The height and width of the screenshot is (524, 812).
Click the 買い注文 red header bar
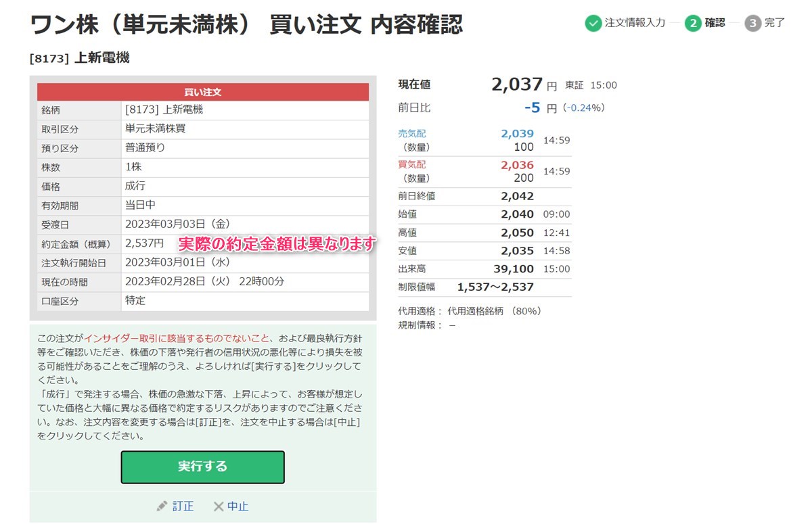point(203,92)
